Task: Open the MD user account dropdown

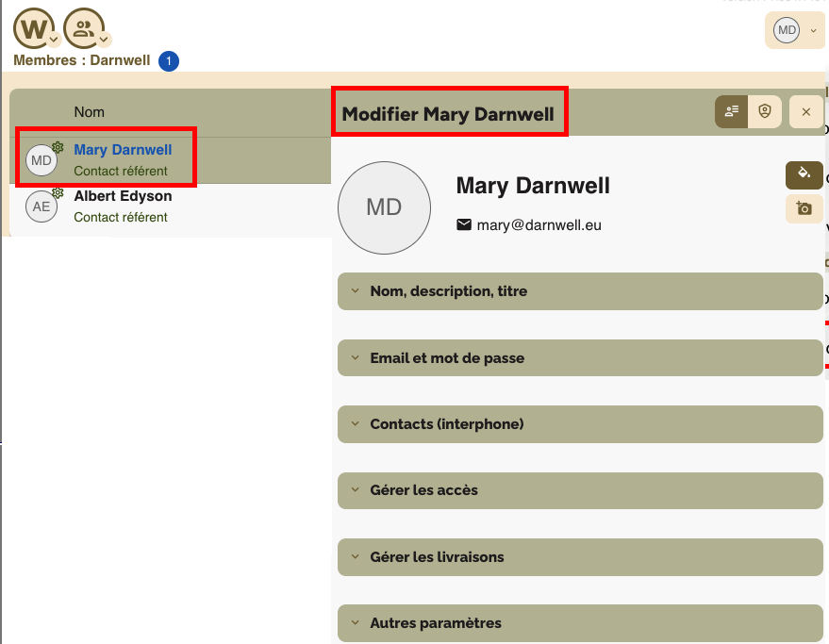Action: pos(793,31)
